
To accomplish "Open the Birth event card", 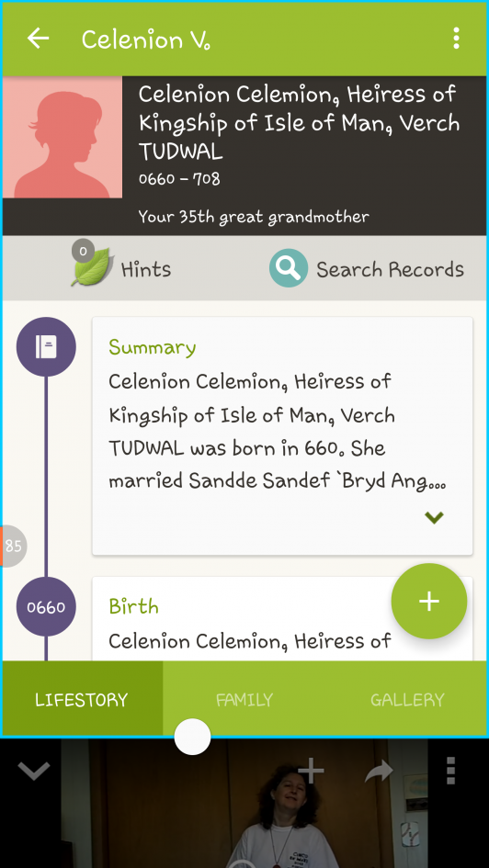I will [x=282, y=619].
